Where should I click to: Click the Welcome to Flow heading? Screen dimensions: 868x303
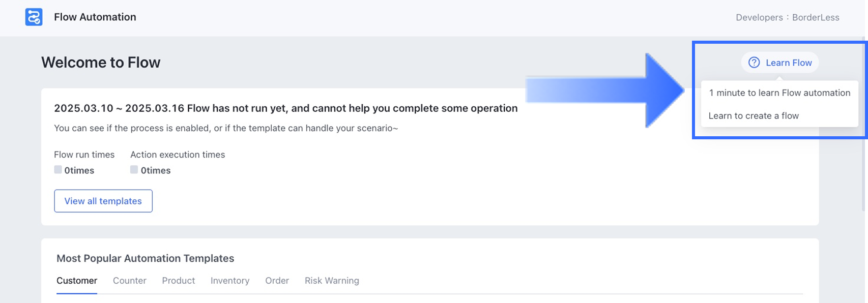[x=101, y=62]
